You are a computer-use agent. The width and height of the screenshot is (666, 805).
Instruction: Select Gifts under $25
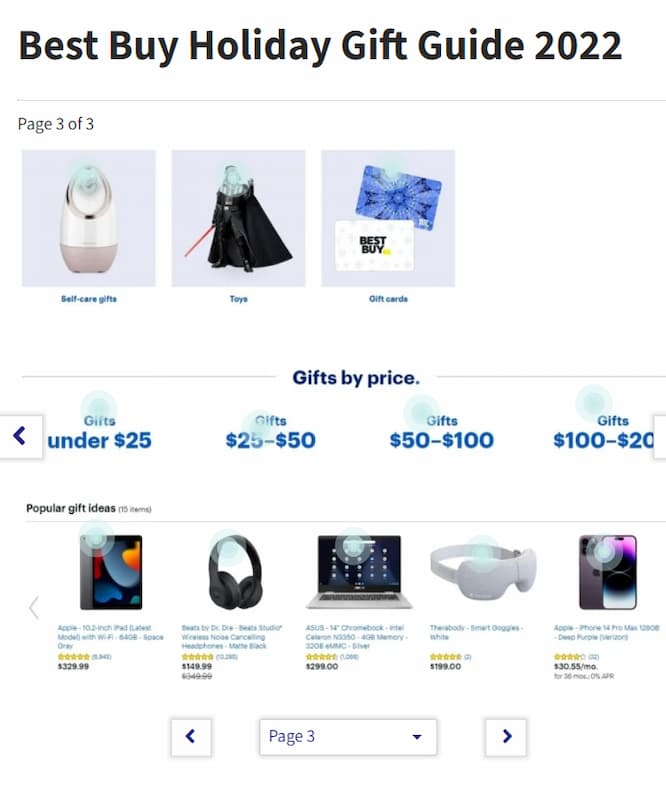(x=100, y=433)
